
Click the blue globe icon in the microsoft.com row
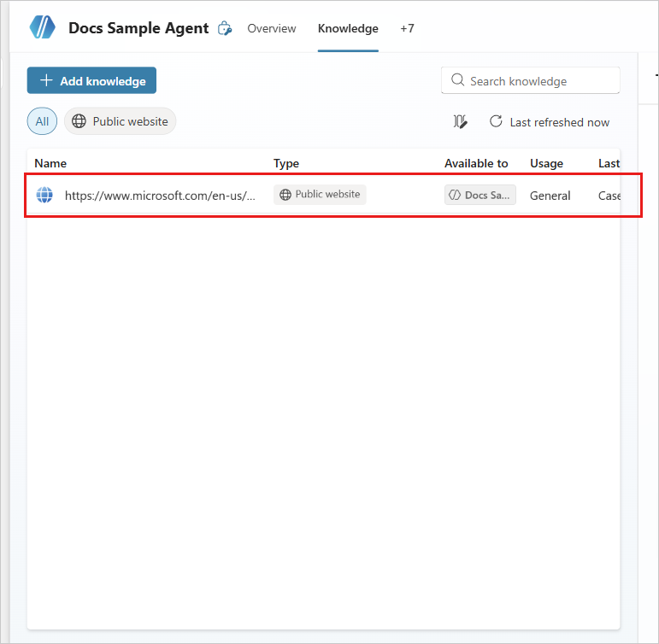point(44,195)
